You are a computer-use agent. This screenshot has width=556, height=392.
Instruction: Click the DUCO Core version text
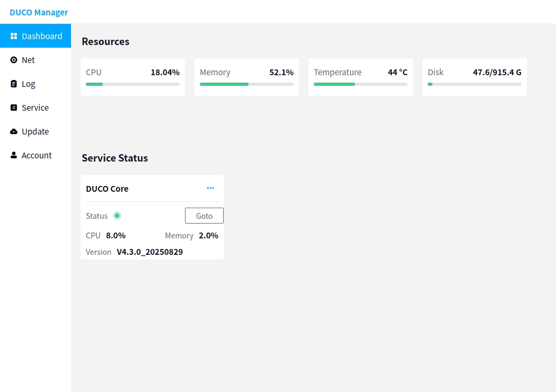tap(149, 252)
